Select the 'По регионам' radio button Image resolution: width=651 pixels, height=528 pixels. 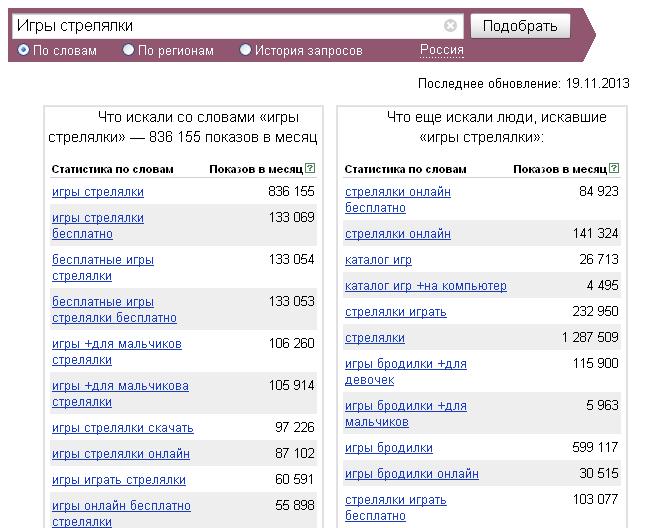point(128,50)
